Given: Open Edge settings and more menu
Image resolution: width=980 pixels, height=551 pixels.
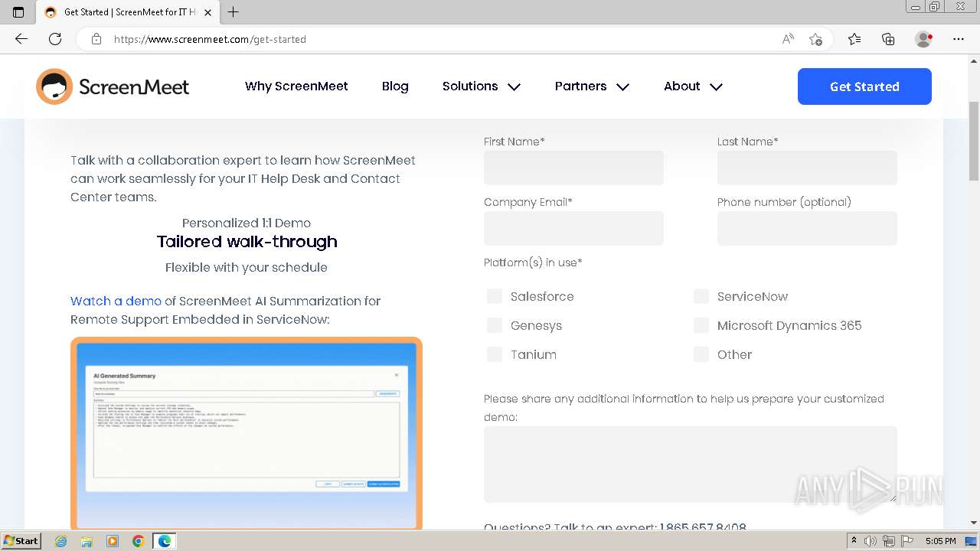Looking at the screenshot, I should click(959, 39).
